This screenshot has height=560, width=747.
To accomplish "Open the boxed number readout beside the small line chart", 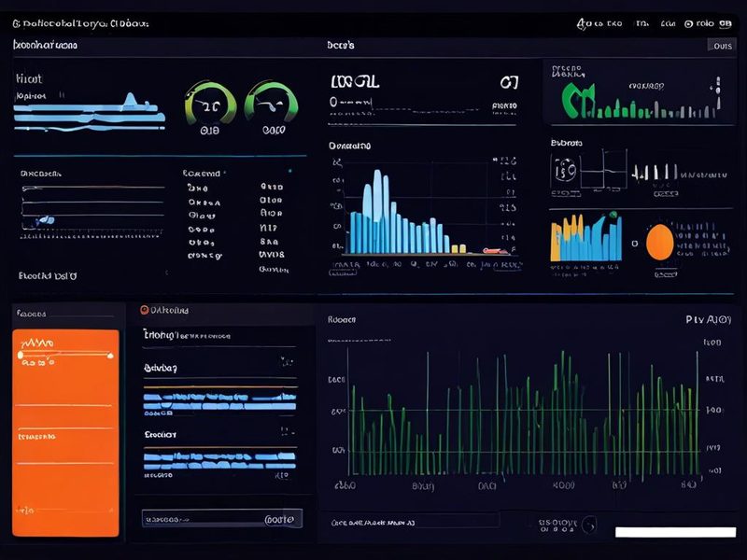I will click(x=565, y=171).
